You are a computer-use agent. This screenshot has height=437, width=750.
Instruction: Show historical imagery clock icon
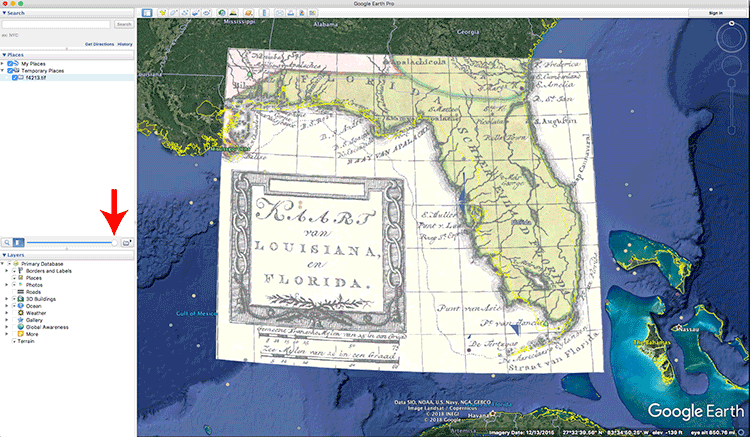point(221,13)
